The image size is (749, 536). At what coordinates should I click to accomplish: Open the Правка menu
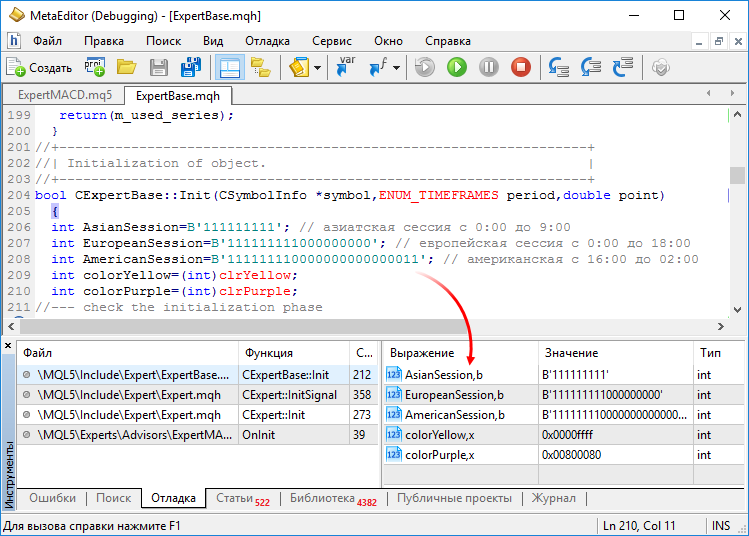[104, 41]
